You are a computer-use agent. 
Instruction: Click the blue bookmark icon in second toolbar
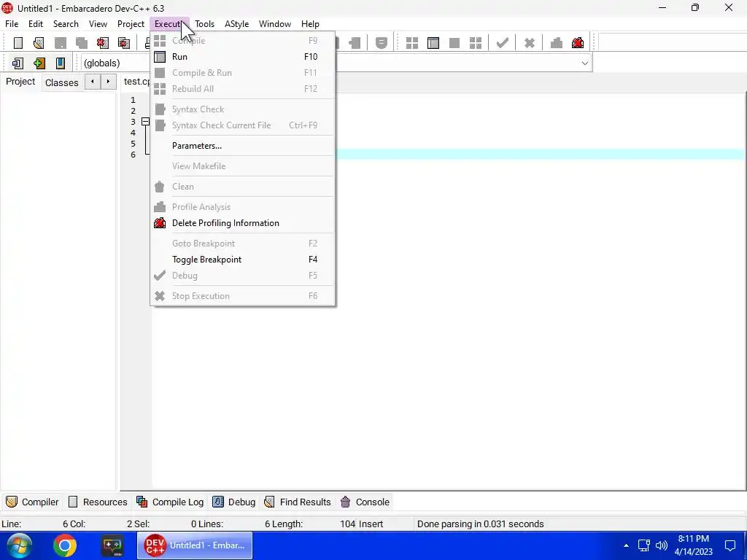[60, 63]
